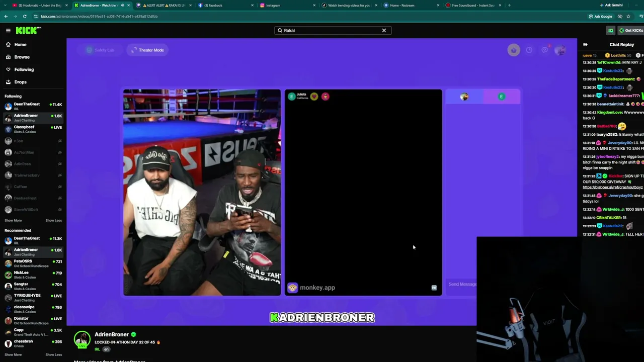Switch to the Hookmatic YouTube browser tab
The image size is (644, 362).
[39, 5]
